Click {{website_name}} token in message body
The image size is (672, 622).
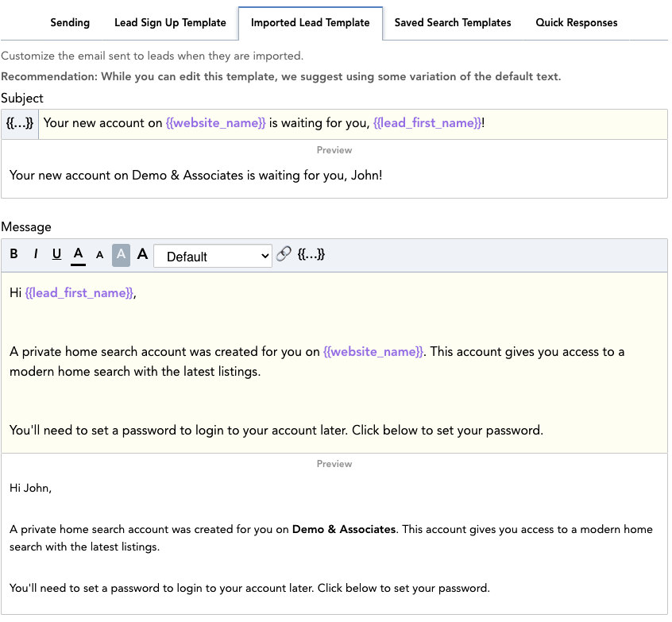click(373, 352)
